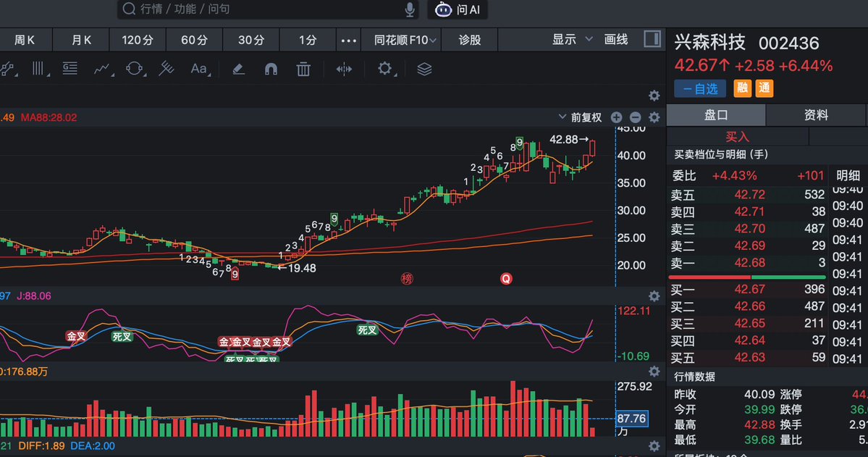The height and width of the screenshot is (457, 868).
Task: Click the 买二 42.66 order row
Action: 748,306
